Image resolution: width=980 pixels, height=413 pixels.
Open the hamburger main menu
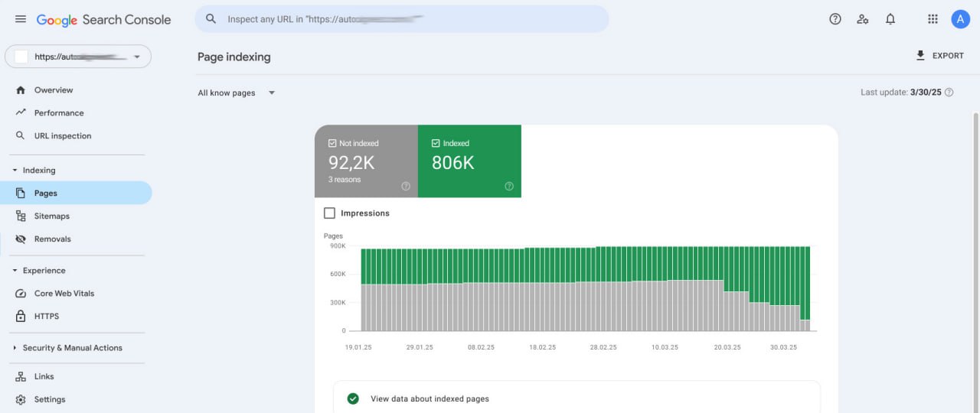[x=21, y=19]
